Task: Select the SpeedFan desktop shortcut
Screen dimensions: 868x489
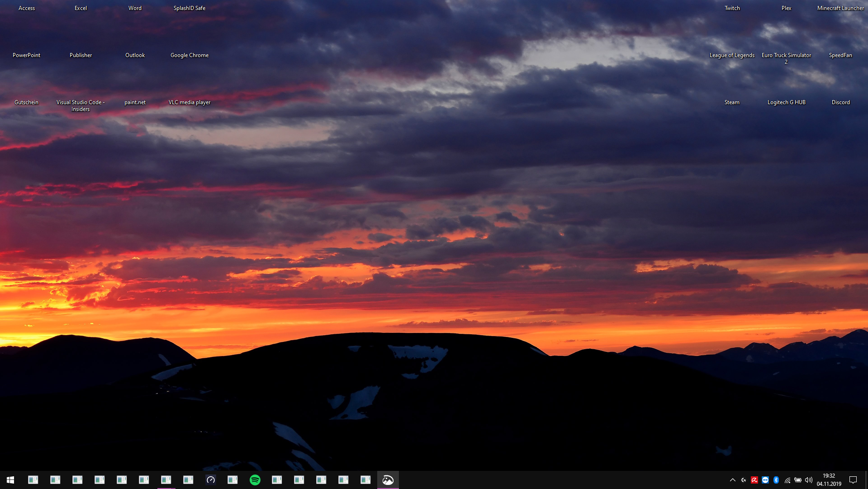Action: click(x=840, y=55)
